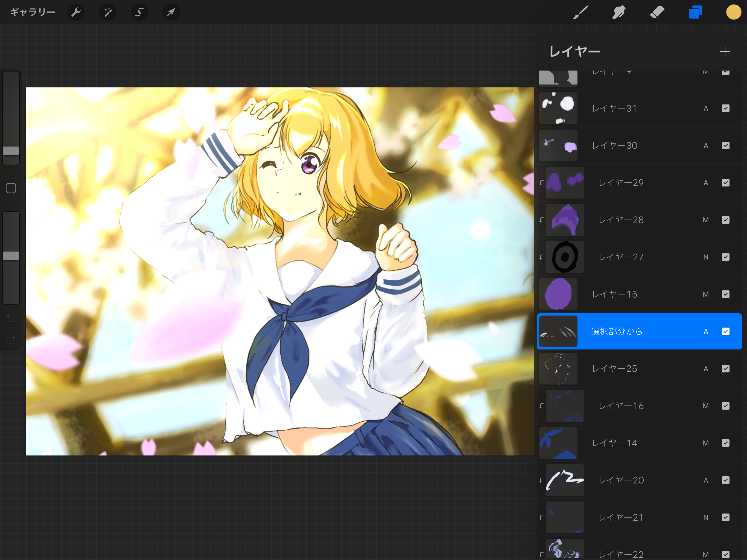Open blend mode A of レイヤー20
747x560 pixels.
point(705,480)
